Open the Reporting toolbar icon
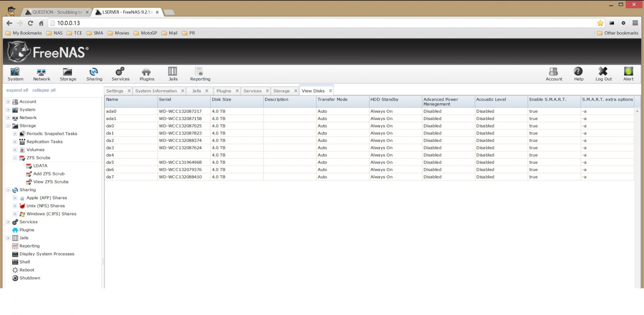Viewport: 644px width, 315px height. click(x=200, y=74)
